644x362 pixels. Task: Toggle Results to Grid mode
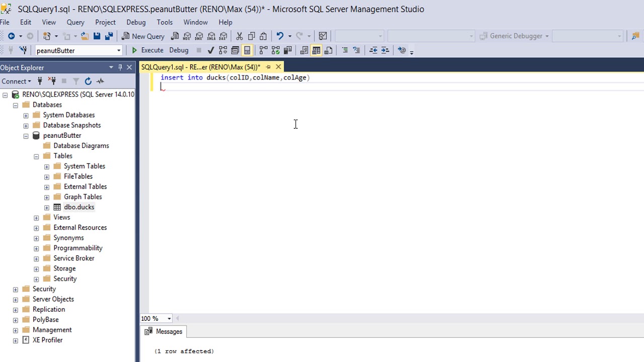316,50
